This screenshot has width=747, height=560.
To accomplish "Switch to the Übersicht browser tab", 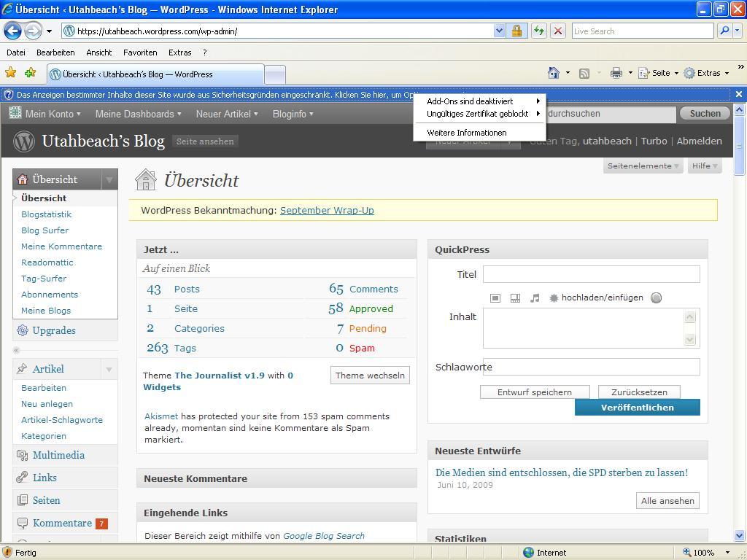I will (155, 74).
